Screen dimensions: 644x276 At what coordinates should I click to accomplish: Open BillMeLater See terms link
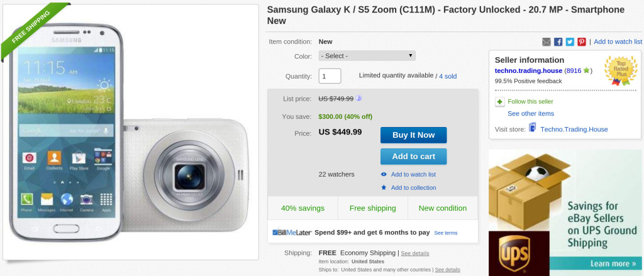[x=445, y=233]
